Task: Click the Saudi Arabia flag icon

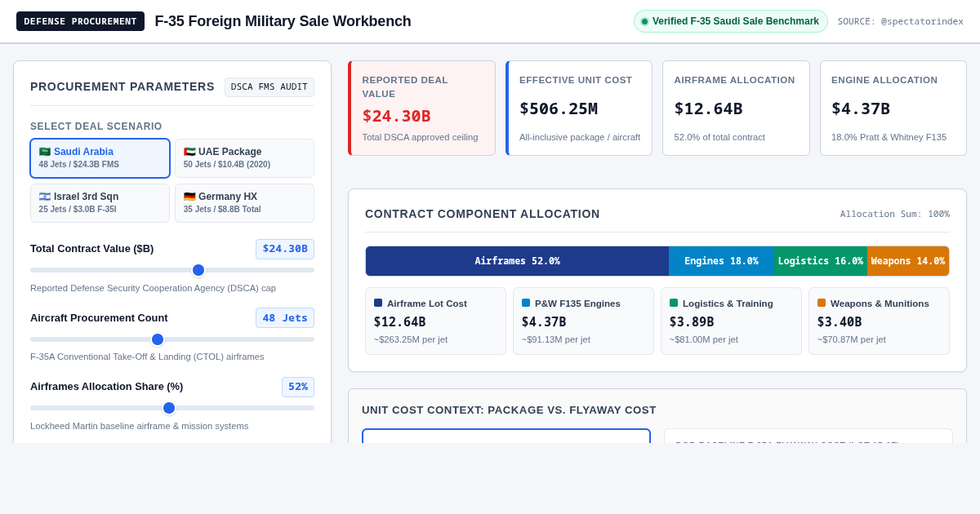Action: pos(45,152)
